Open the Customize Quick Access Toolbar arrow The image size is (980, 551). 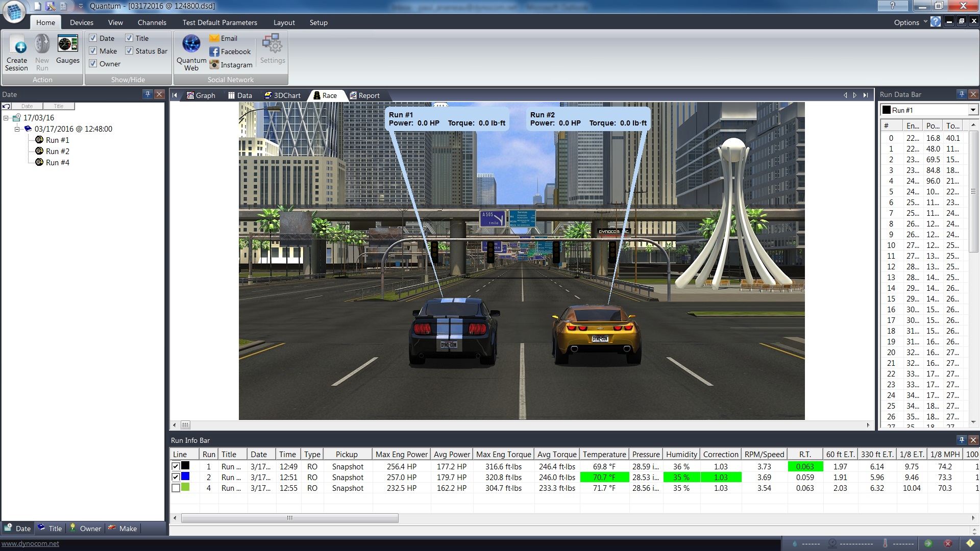pos(80,6)
